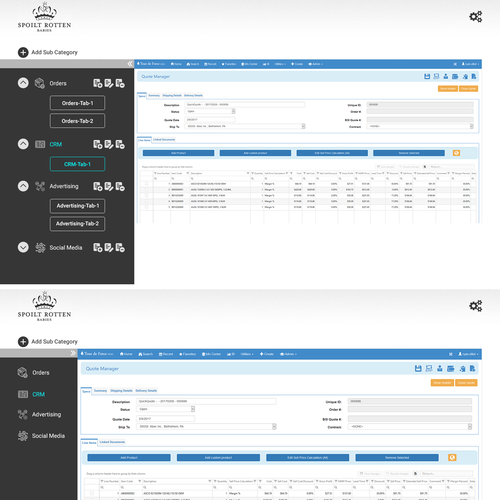
Task: Click the orange refresh icon in top quote toolbar
Action: tap(456, 153)
